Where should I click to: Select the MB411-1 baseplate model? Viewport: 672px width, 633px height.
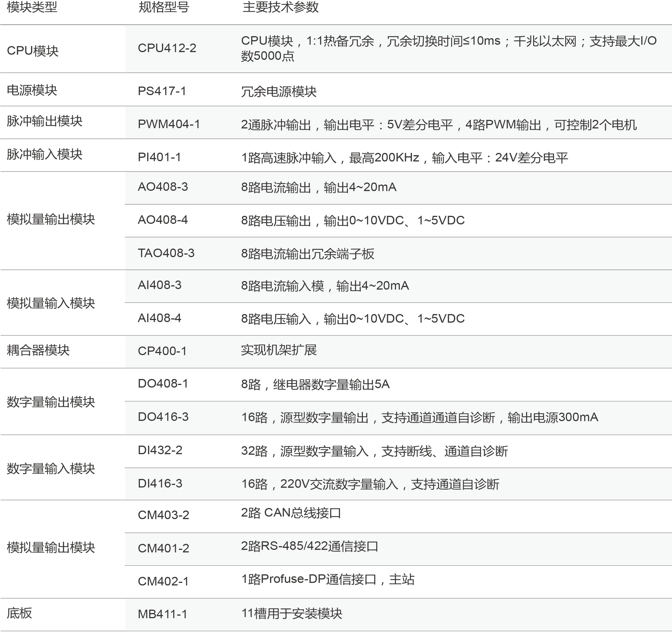tap(163, 614)
